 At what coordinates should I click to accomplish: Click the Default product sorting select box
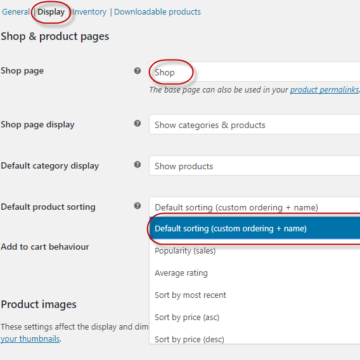tap(255, 207)
